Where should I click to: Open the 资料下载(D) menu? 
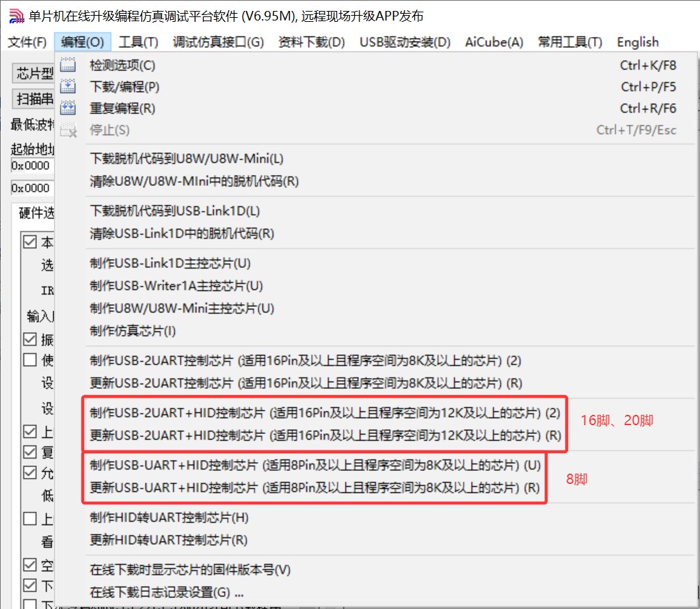(312, 42)
